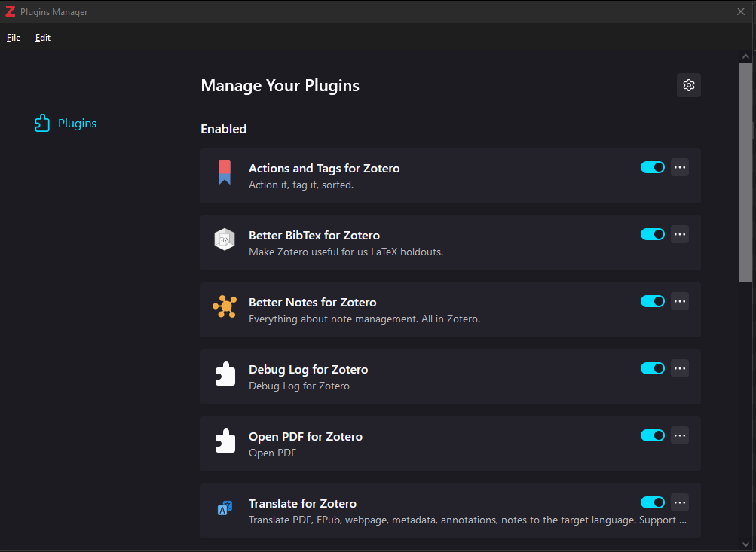Click the 'Action it, tag it, sorted.' description

click(x=301, y=185)
